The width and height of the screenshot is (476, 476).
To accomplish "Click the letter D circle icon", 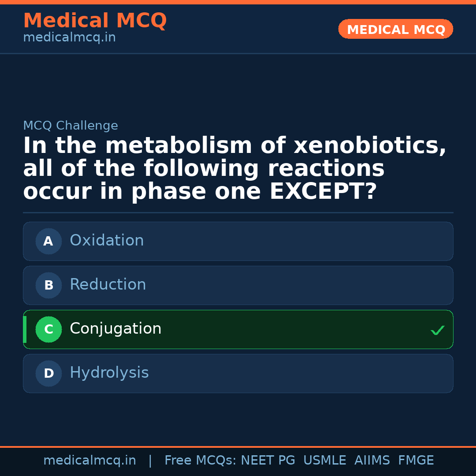I will click(48, 373).
